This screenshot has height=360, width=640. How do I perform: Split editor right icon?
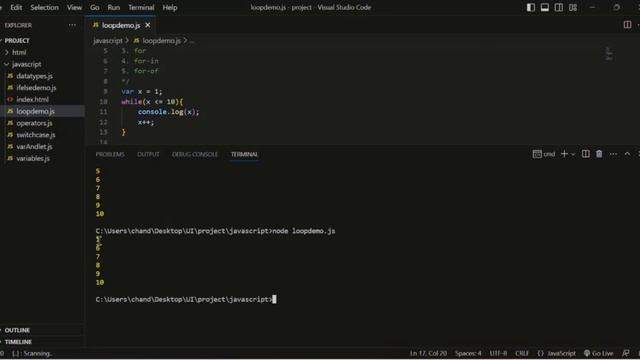pos(627,25)
